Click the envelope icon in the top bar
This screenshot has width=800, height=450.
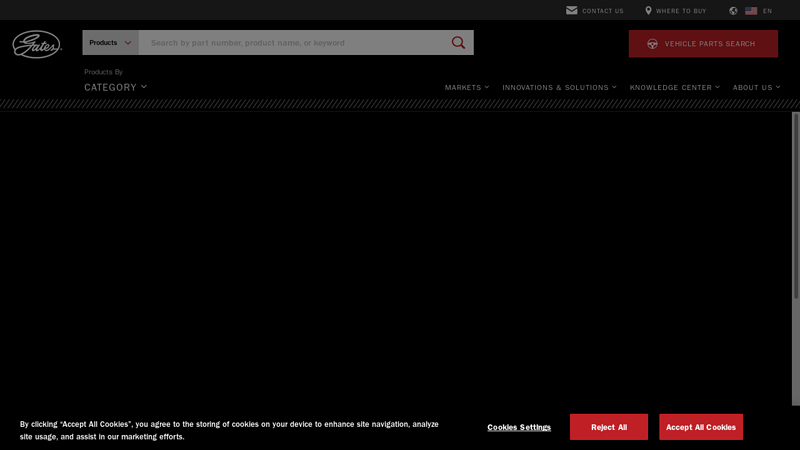tap(572, 11)
